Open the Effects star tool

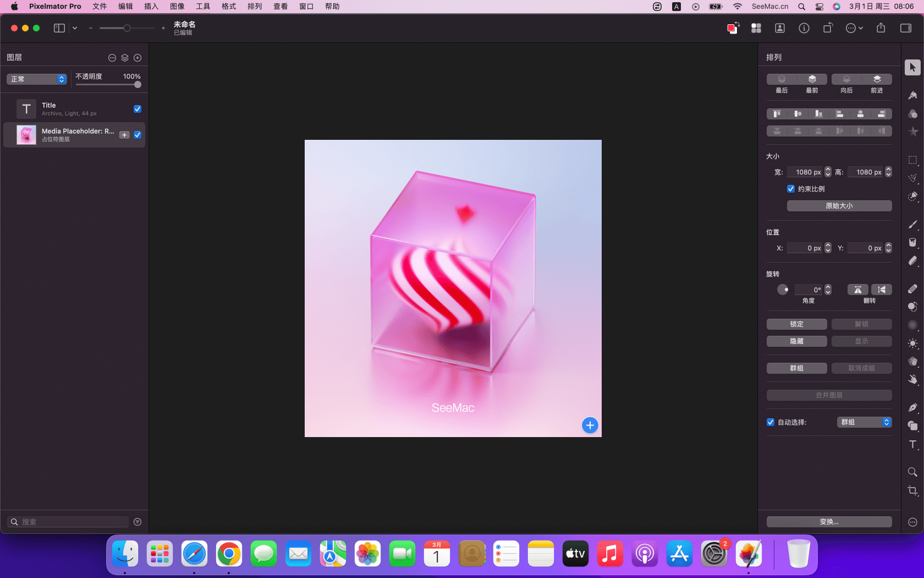pos(912,132)
